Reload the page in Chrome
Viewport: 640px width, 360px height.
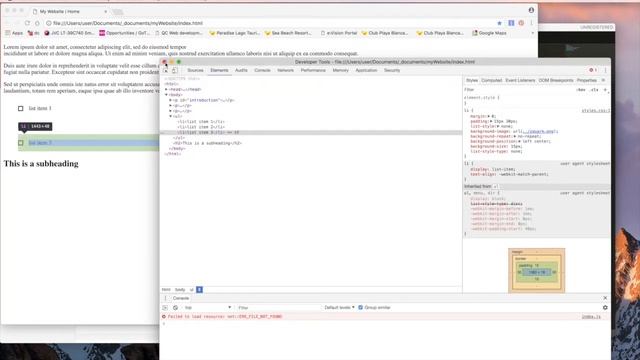(27, 23)
